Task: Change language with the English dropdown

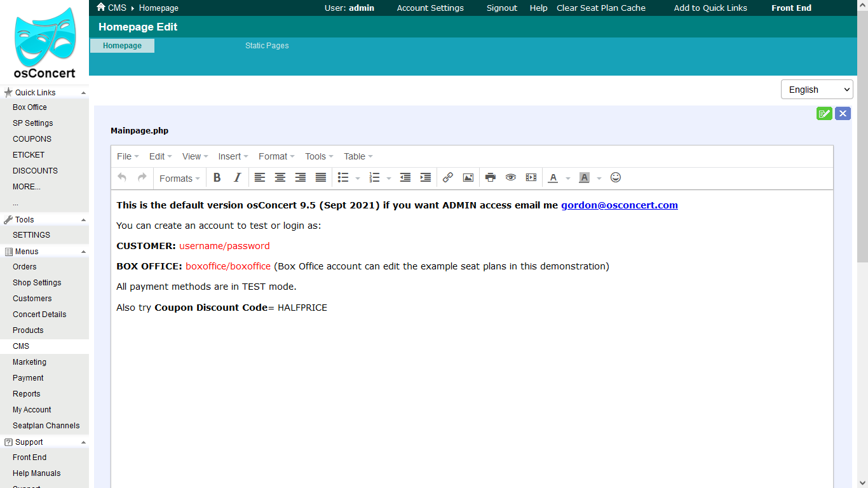Action: point(817,89)
